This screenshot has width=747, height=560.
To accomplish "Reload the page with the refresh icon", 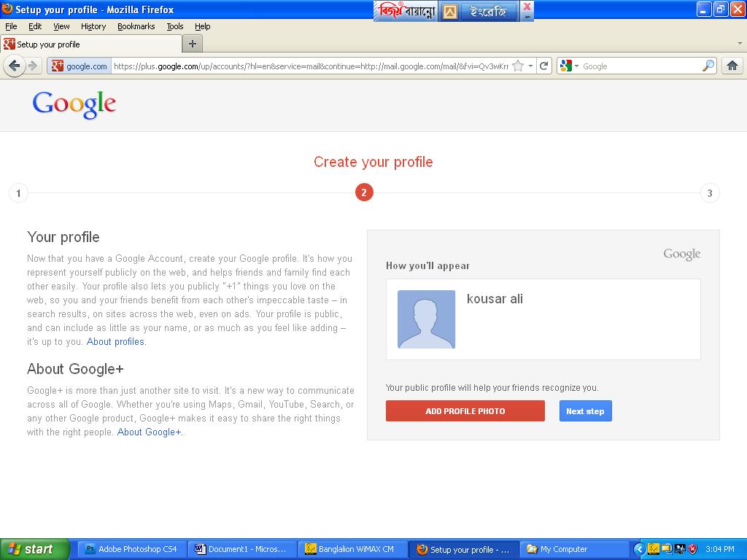I will [544, 66].
